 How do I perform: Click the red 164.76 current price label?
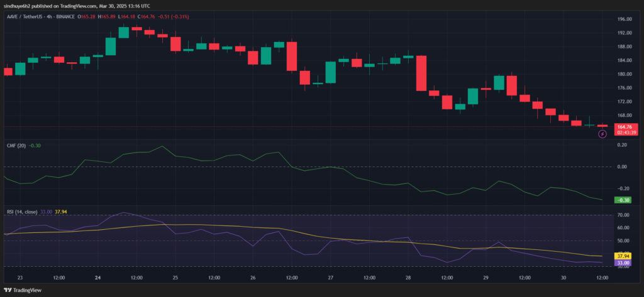(608, 126)
